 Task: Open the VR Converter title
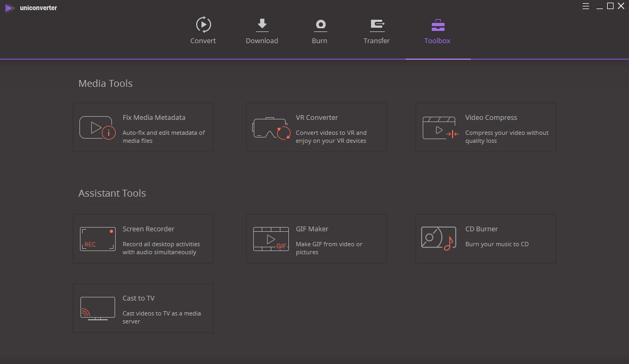tap(317, 117)
